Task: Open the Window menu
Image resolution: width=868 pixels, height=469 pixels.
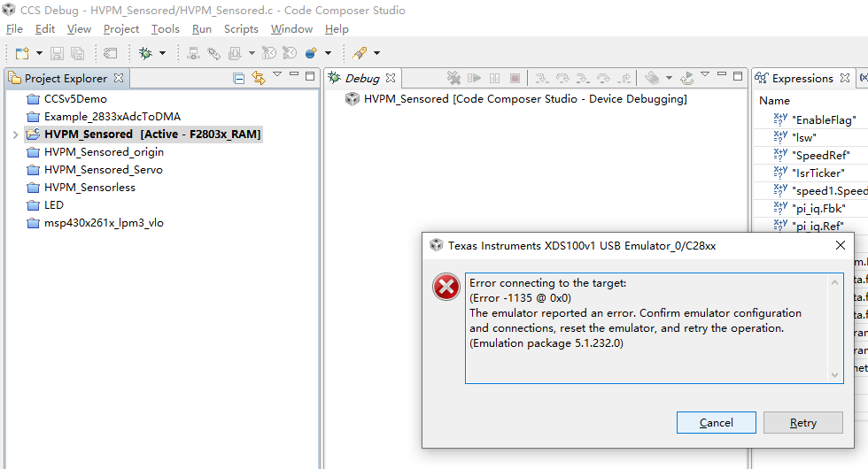Action: [291, 28]
